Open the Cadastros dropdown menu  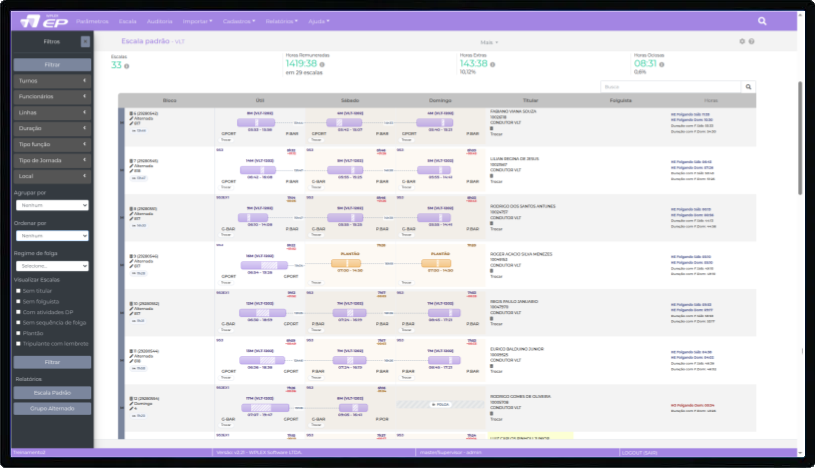(239, 21)
